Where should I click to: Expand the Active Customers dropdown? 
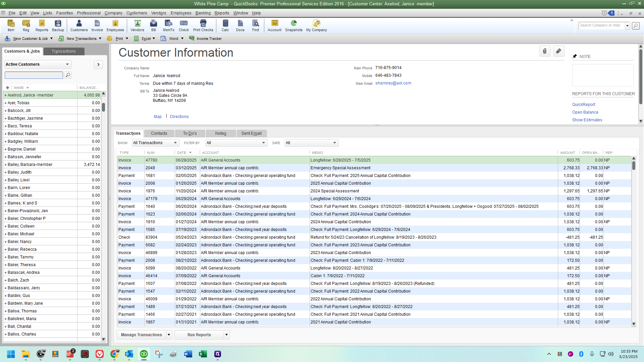click(x=67, y=64)
